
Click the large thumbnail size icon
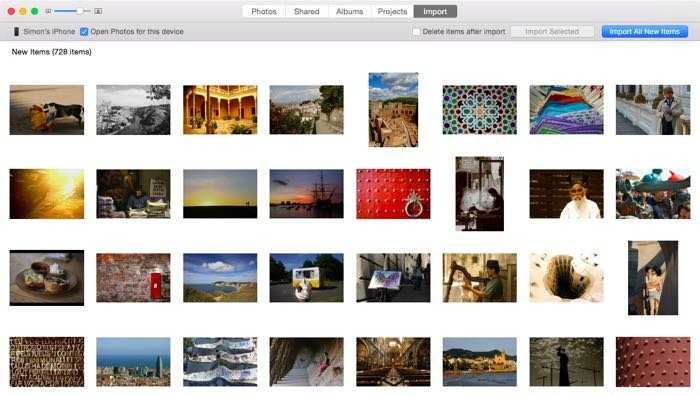(x=98, y=11)
